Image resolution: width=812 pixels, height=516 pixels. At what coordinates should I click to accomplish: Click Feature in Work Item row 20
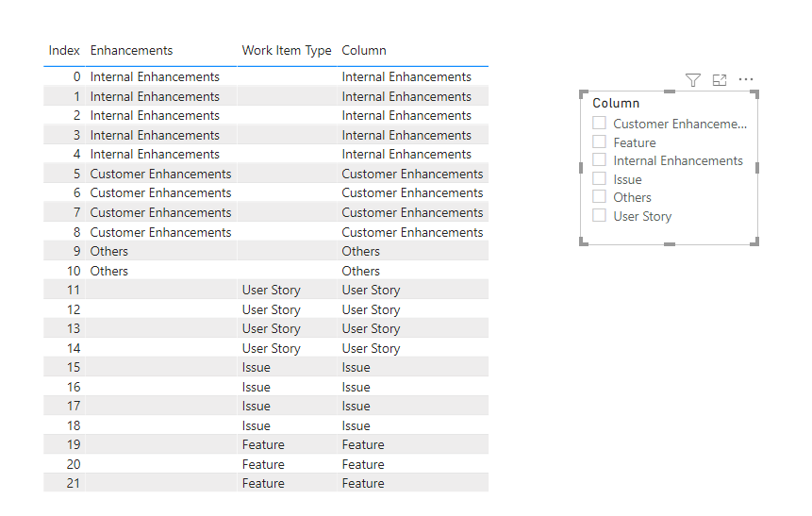coord(263,464)
